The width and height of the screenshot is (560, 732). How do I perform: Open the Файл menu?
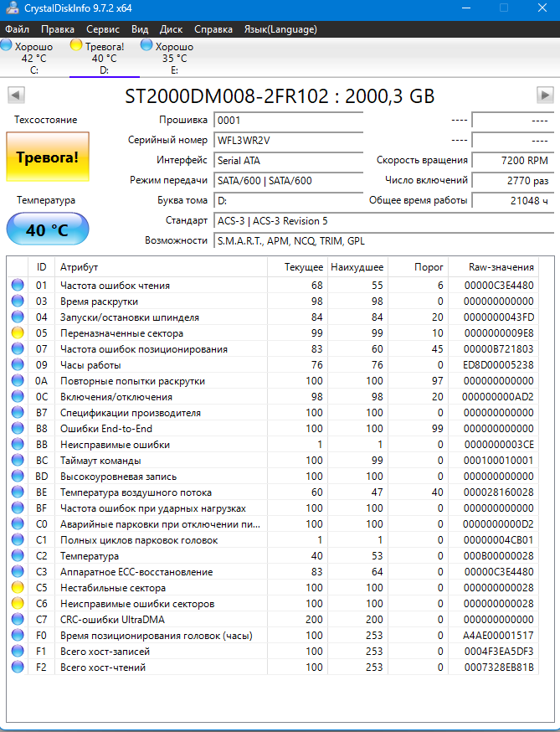18,29
